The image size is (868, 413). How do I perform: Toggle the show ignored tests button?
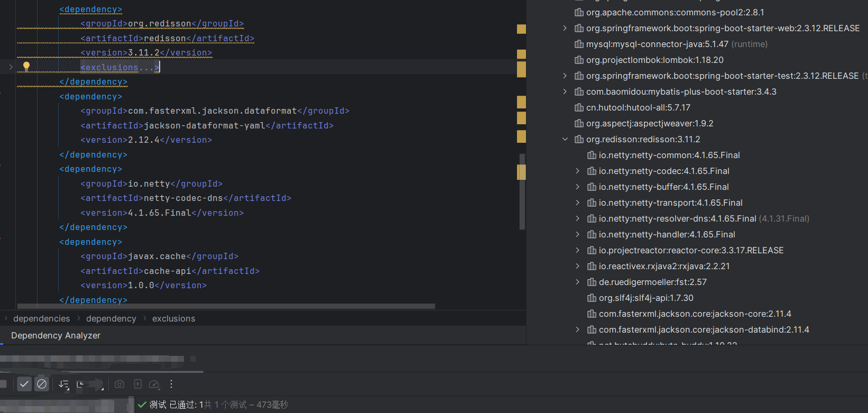tap(42, 384)
